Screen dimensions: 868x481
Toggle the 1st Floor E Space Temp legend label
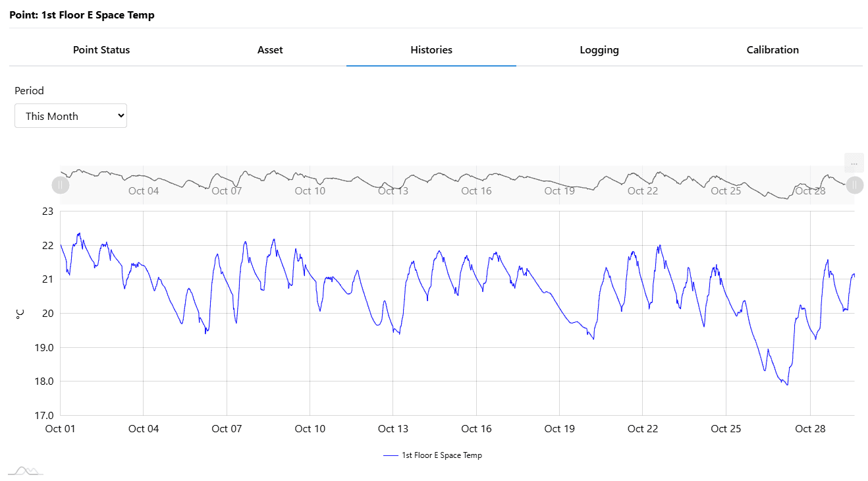[441, 455]
